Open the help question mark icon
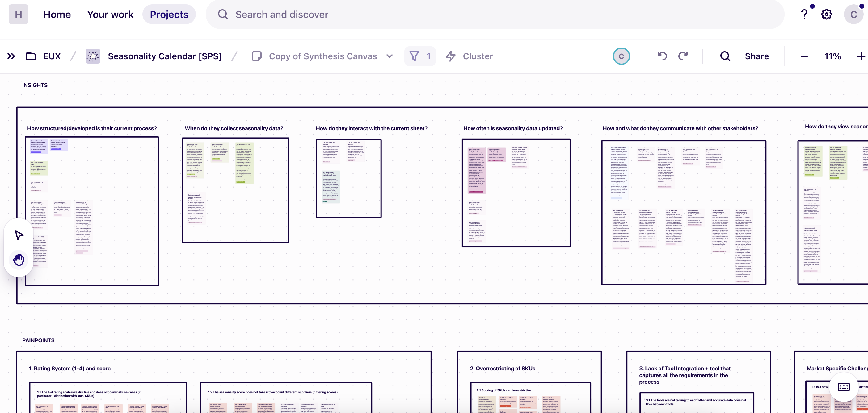868x413 pixels. tap(804, 14)
